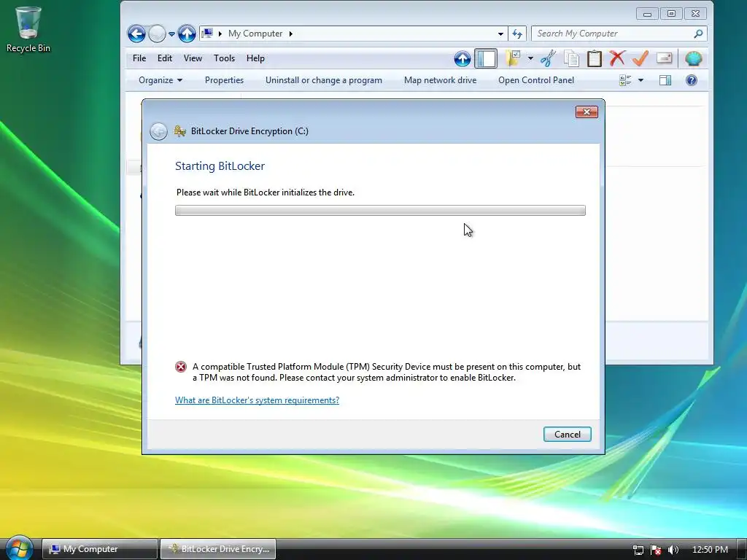Close the BitLocker Drive Encryption dialog
This screenshot has height=560, width=747.
[x=587, y=112]
